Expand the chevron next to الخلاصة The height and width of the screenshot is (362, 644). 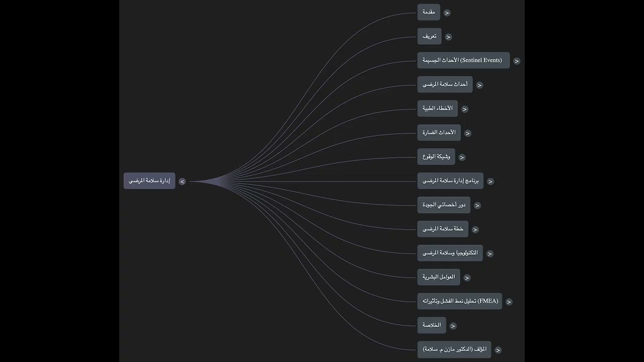(x=453, y=326)
